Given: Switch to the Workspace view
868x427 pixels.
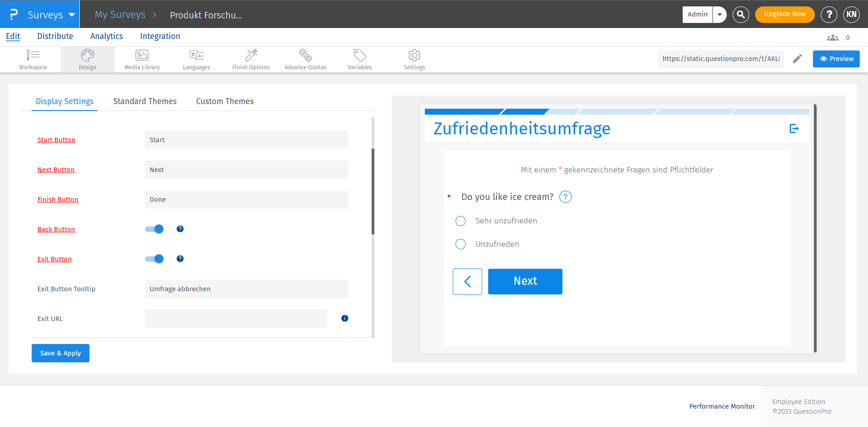Looking at the screenshot, I should pyautogui.click(x=33, y=59).
